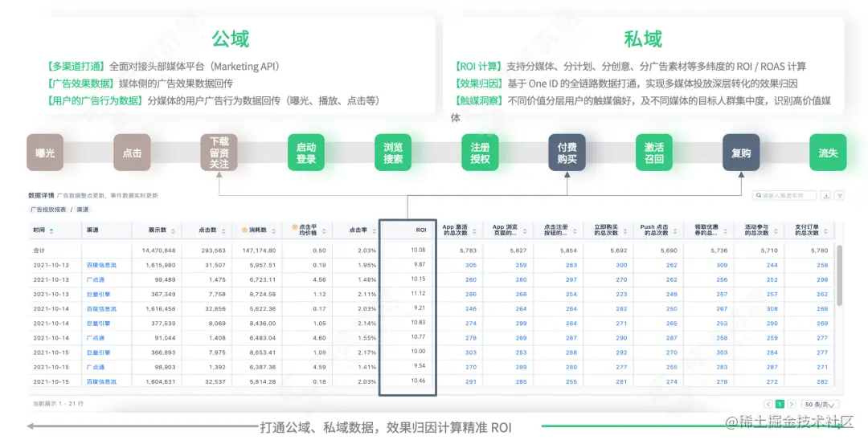The image size is (868, 444).
Task: Sort by 支付订单的总次数 column arrows
Action: [x=826, y=230]
